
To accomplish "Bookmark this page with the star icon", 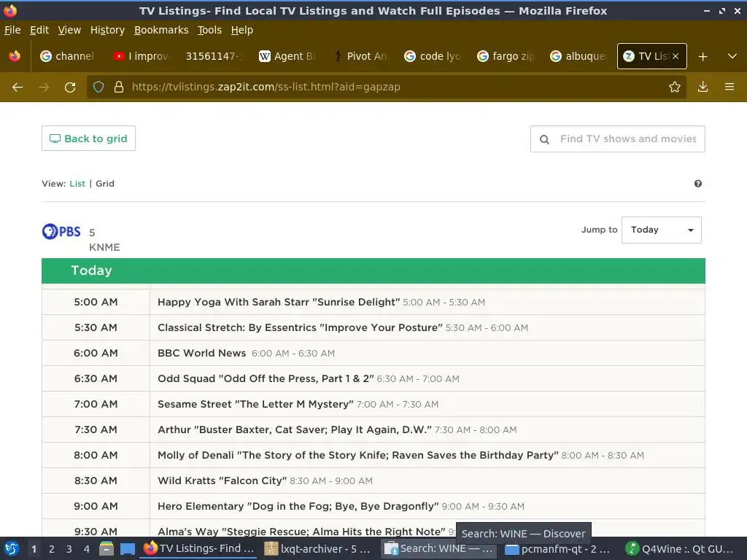I will (x=674, y=87).
